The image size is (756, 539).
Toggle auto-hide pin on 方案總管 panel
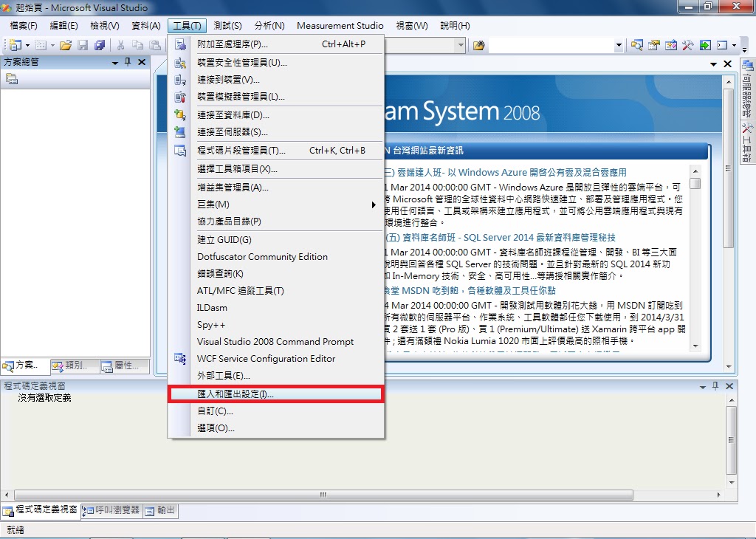pyautogui.click(x=128, y=62)
